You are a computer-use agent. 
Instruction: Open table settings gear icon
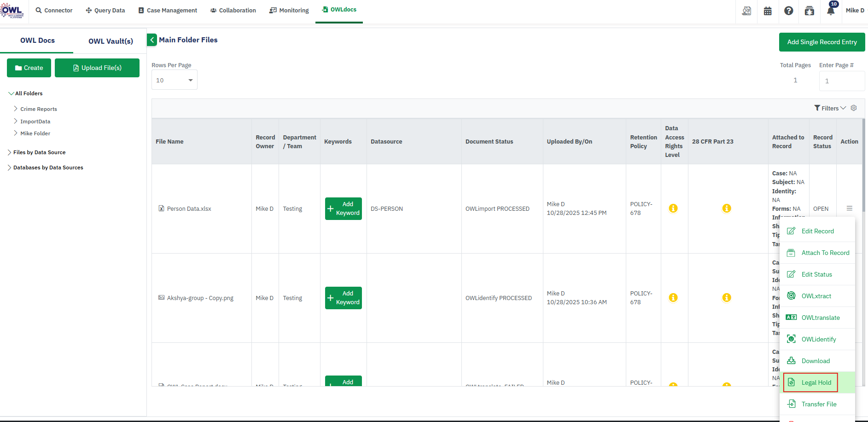click(x=854, y=108)
